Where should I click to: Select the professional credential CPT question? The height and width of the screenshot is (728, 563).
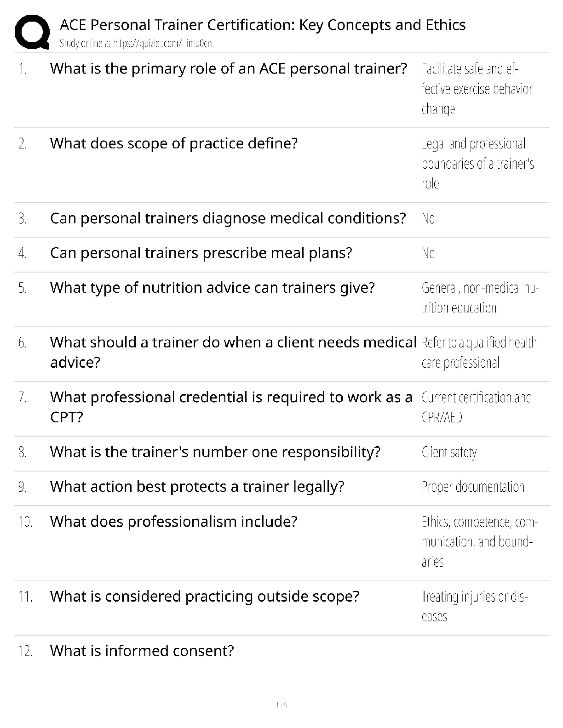click(231, 407)
